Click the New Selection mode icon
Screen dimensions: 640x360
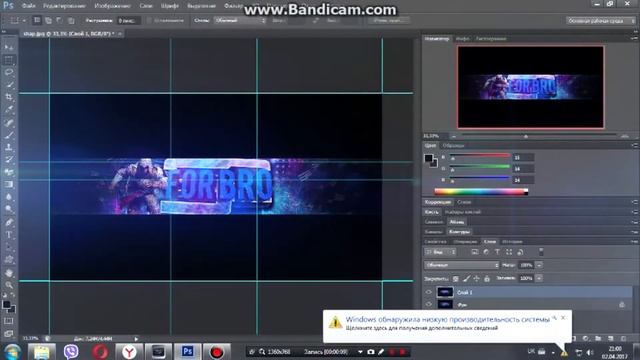(x=37, y=20)
